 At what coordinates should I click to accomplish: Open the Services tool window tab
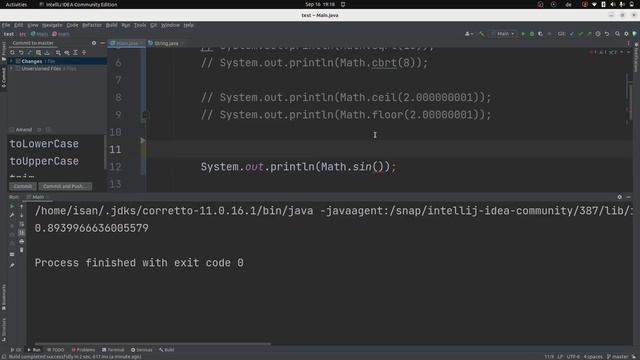[142, 350]
